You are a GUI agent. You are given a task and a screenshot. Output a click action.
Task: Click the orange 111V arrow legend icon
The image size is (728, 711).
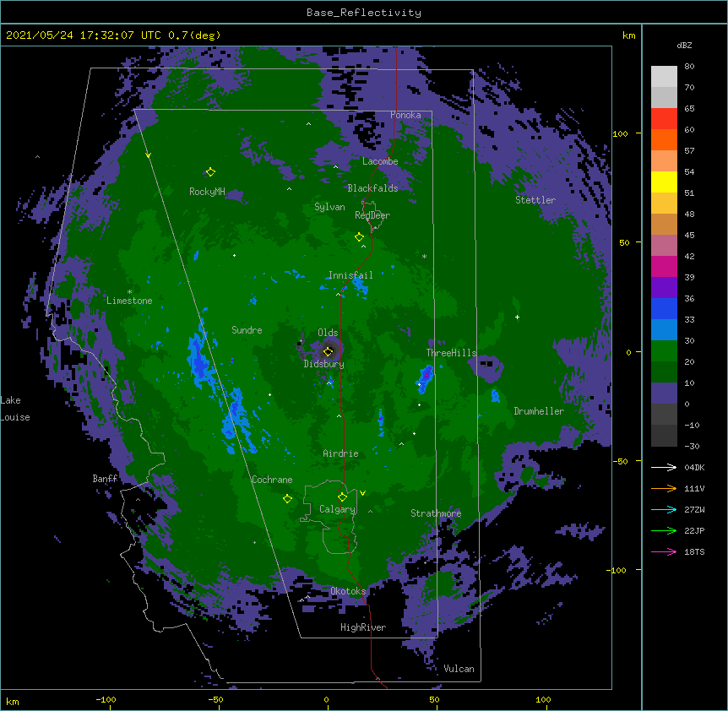[x=664, y=488]
